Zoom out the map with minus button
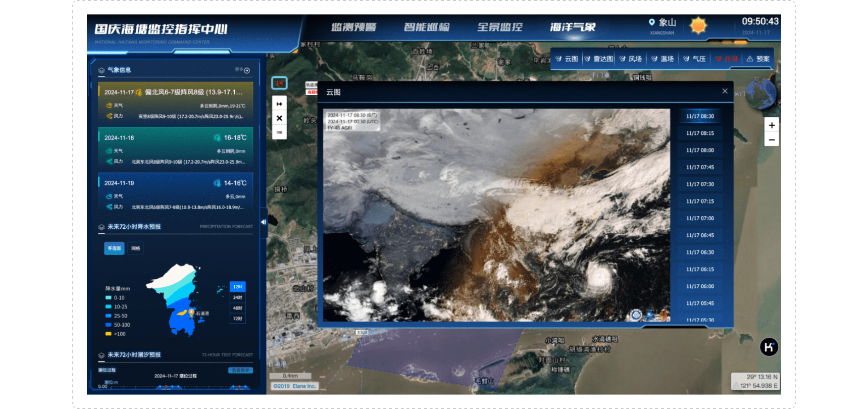The width and height of the screenshot is (868, 409). coord(771,140)
